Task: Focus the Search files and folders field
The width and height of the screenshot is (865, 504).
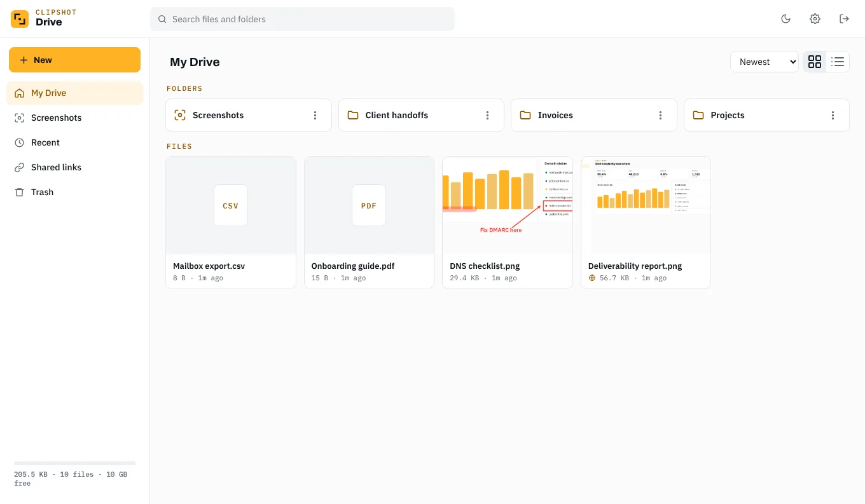Action: (302, 19)
